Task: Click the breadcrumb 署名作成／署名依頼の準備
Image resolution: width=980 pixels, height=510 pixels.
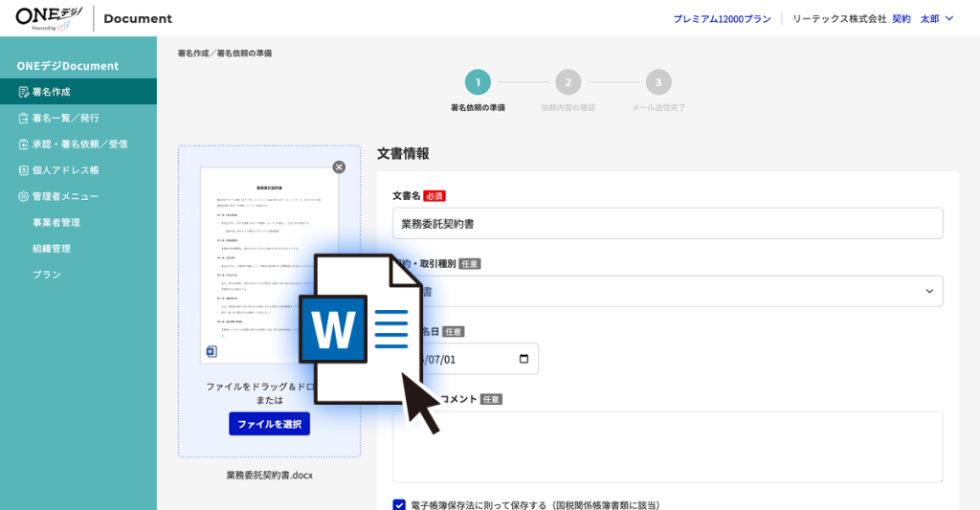Action: pyautogui.click(x=224, y=54)
